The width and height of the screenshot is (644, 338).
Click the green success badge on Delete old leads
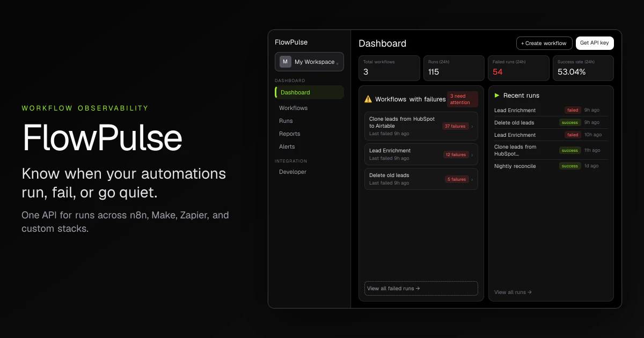click(x=570, y=122)
